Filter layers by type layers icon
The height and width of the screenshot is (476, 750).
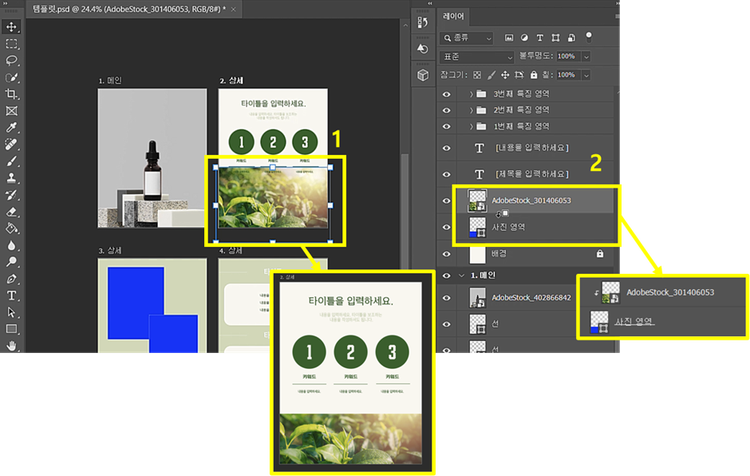(540, 37)
